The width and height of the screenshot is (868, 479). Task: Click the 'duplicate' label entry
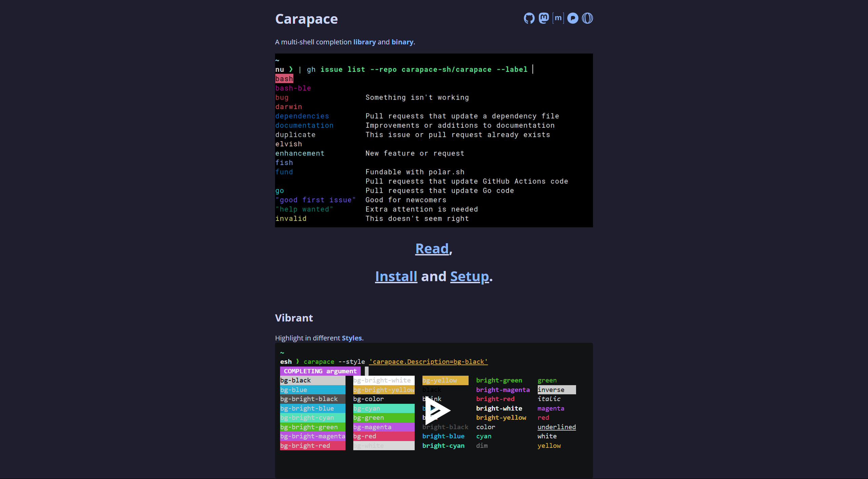tap(295, 135)
